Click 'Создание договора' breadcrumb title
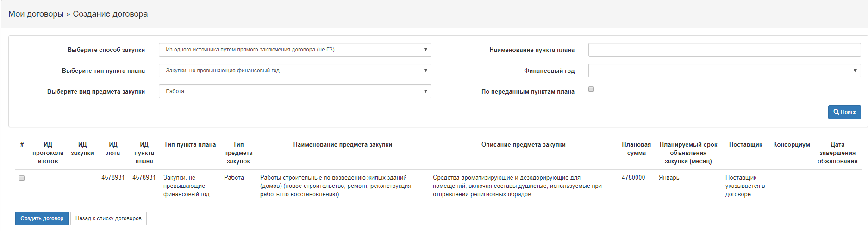Viewport: 868px width, 231px height. (110, 14)
